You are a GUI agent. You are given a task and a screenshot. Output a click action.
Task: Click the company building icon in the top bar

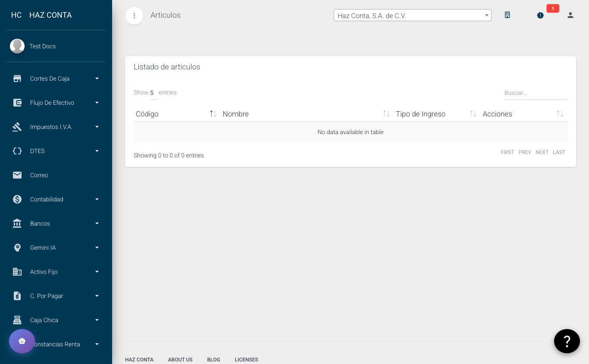pos(507,15)
